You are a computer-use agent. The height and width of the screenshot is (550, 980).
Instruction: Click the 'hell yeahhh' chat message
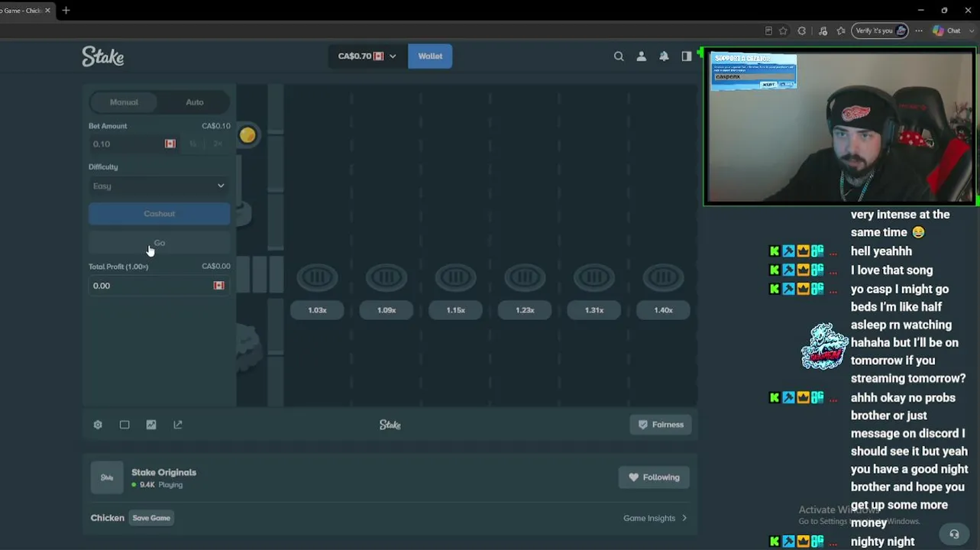881,251
